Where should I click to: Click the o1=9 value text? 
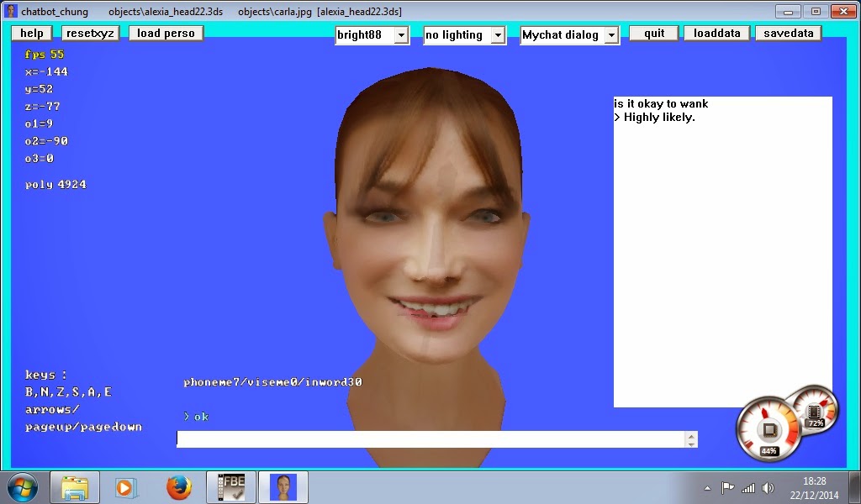point(39,124)
